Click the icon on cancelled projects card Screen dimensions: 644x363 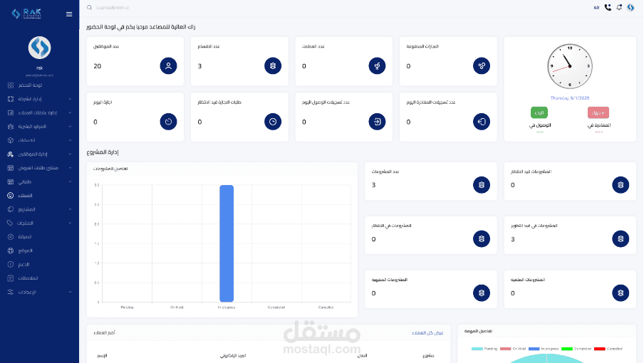coord(620,293)
